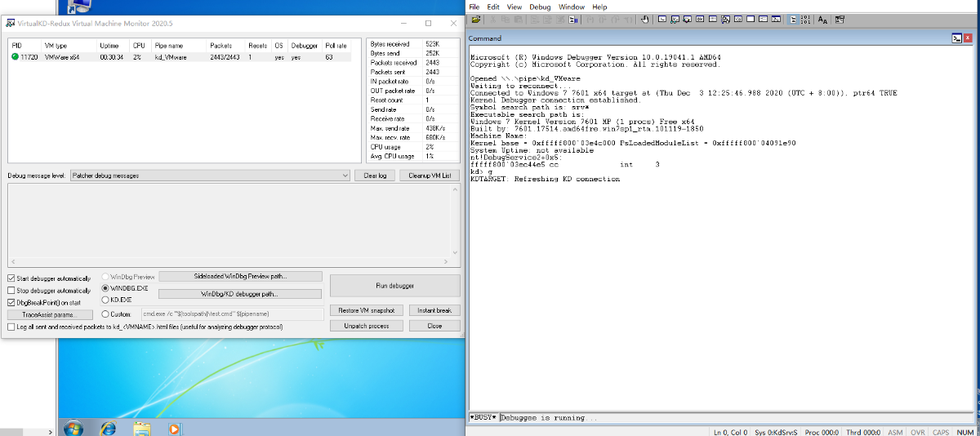The width and height of the screenshot is (980, 436).
Task: Click the Step Over toolbar icon
Action: coord(603,20)
